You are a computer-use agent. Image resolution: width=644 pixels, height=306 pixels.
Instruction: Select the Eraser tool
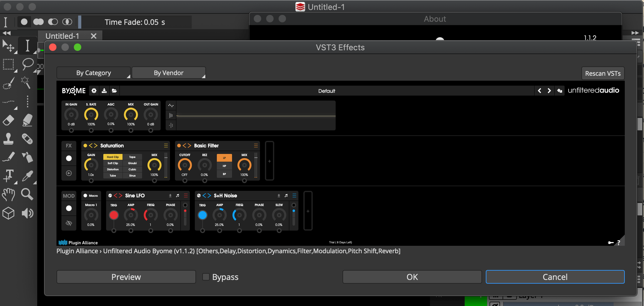[x=8, y=120]
